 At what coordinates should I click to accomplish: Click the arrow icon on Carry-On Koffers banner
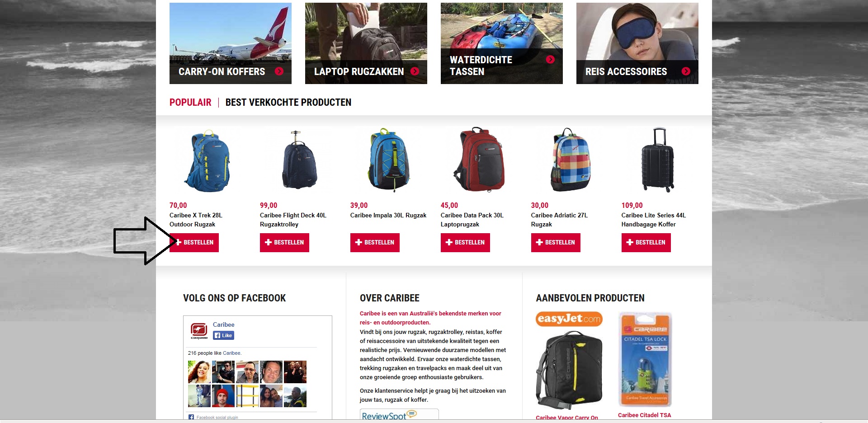(x=279, y=71)
